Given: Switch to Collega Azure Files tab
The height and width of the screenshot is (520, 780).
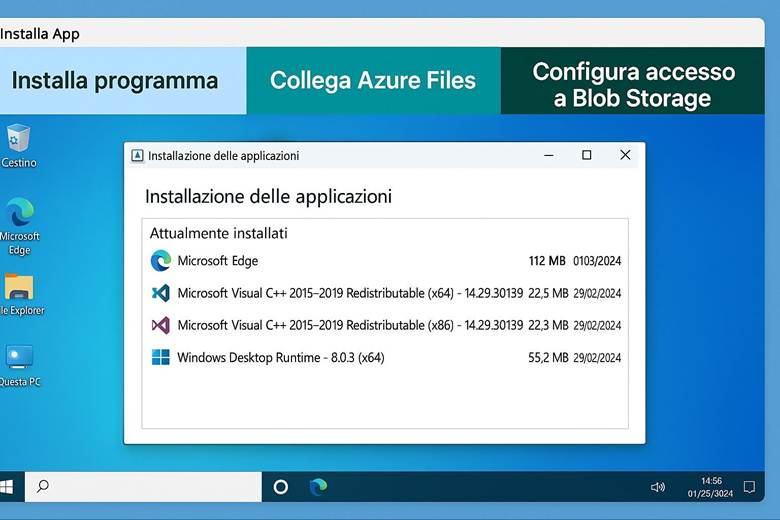Looking at the screenshot, I should (x=374, y=81).
